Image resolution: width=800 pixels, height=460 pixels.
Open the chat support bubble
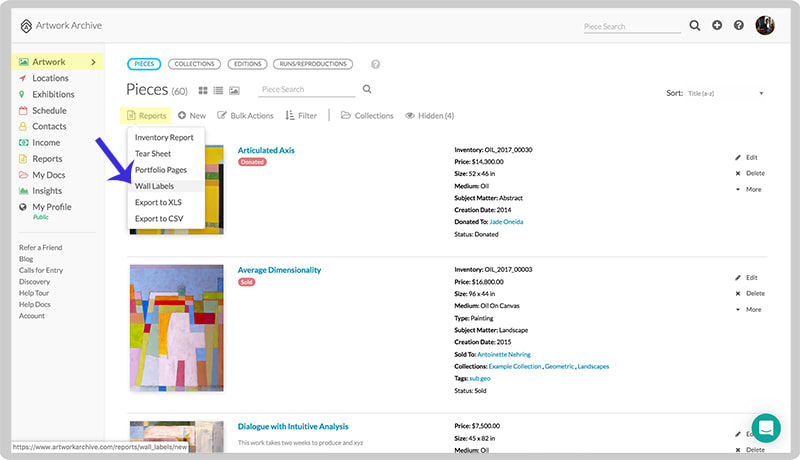click(766, 427)
